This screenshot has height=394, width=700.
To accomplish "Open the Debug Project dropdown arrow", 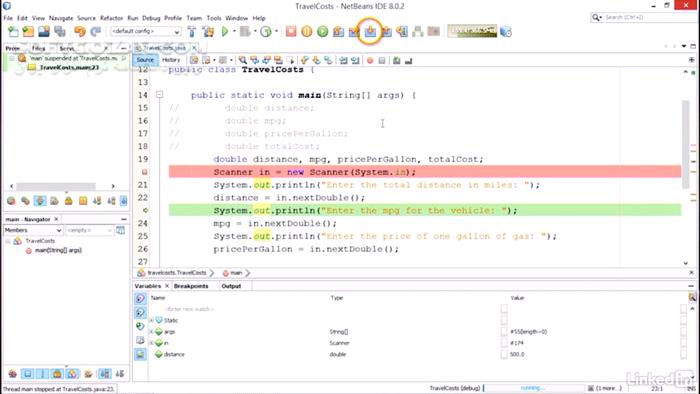I will click(254, 31).
